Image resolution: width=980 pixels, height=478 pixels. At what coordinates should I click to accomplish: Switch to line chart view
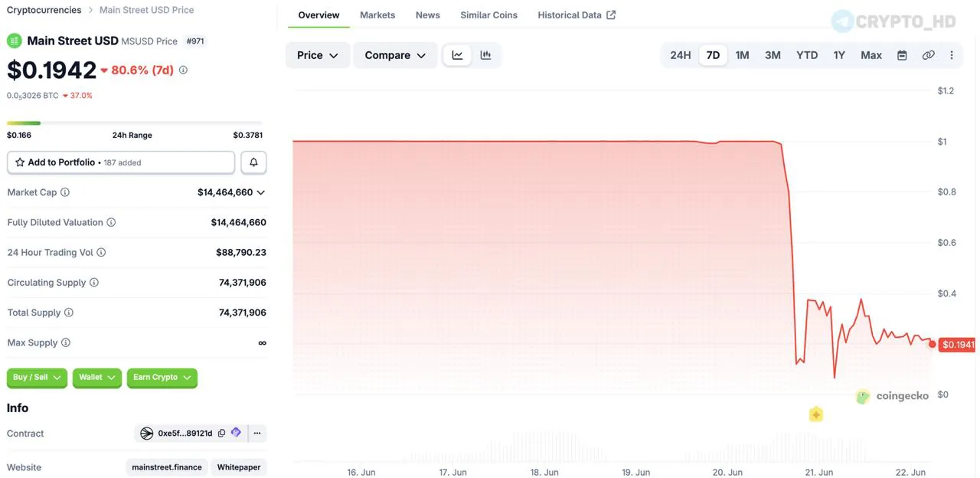pos(457,55)
